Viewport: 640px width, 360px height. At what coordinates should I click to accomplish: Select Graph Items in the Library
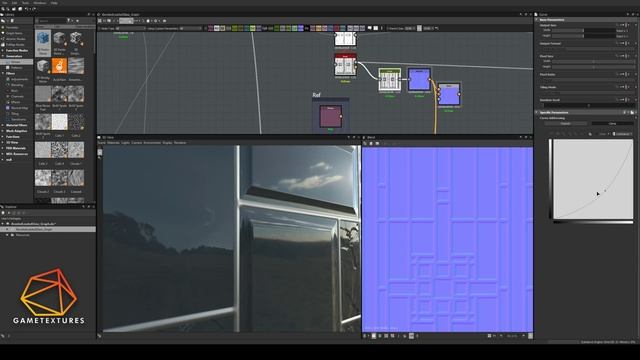coord(14,33)
